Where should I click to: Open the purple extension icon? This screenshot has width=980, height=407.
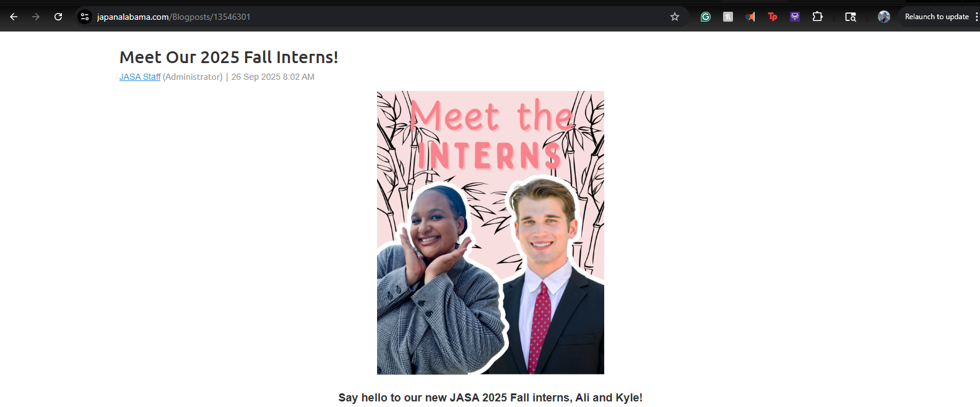pyautogui.click(x=795, y=17)
